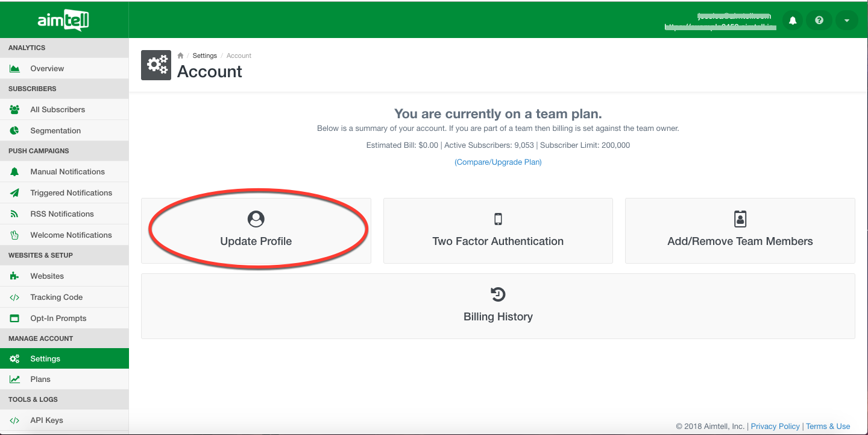Screen dimensions: 868x435
Task: Select the Add/Remove Team Members card
Action: (740, 231)
